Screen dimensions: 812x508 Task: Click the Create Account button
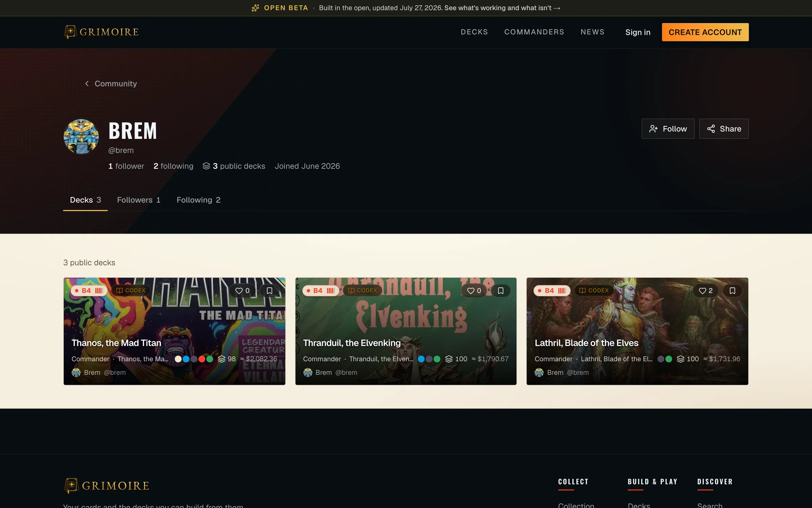click(x=705, y=32)
